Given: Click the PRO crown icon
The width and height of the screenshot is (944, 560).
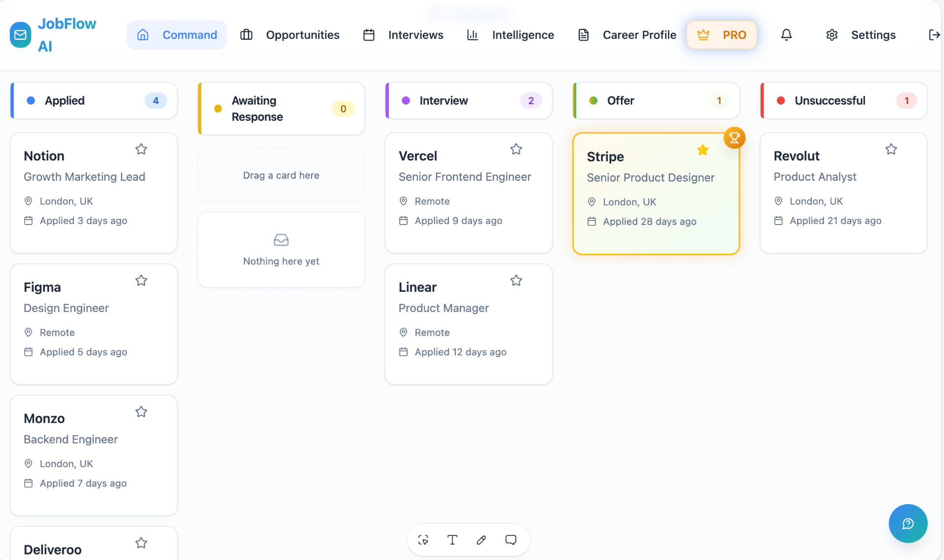Looking at the screenshot, I should pyautogui.click(x=704, y=35).
